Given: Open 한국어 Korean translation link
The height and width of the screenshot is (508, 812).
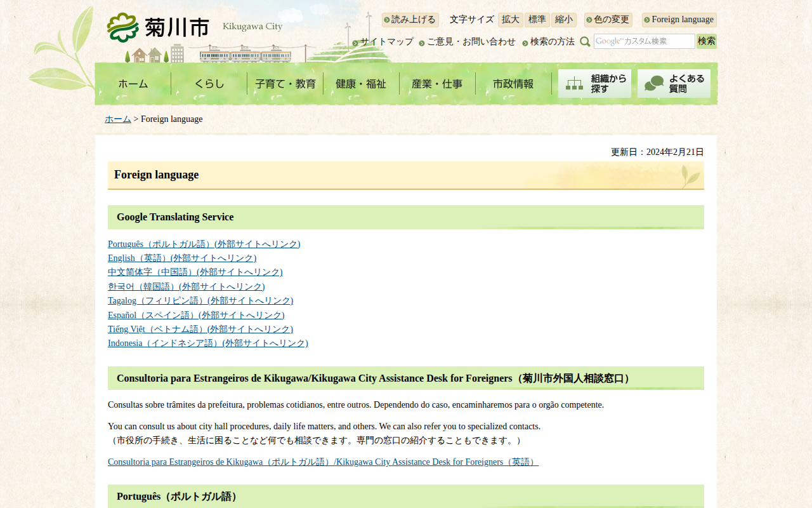Looking at the screenshot, I should 187,286.
